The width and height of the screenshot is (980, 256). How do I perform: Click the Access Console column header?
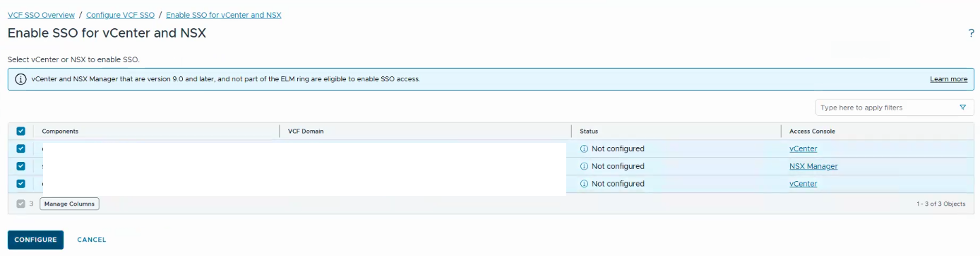[x=812, y=132]
